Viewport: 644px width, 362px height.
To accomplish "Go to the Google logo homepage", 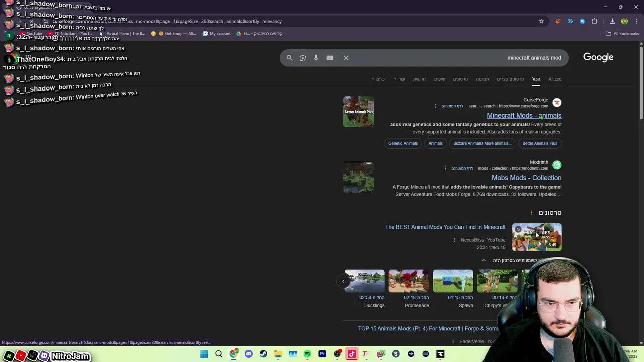I will [598, 57].
